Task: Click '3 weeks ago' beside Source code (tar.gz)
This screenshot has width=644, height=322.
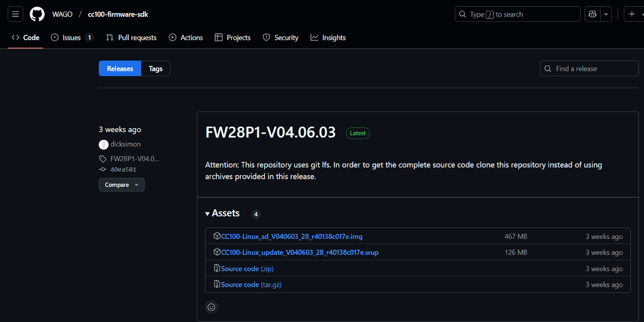Action: click(x=604, y=285)
